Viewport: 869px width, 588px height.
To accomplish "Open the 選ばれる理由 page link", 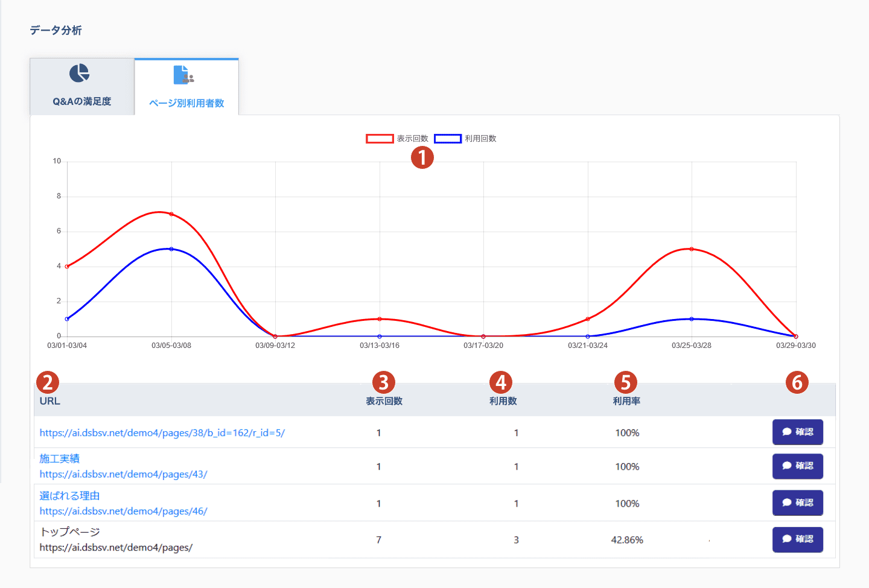I will point(69,496).
